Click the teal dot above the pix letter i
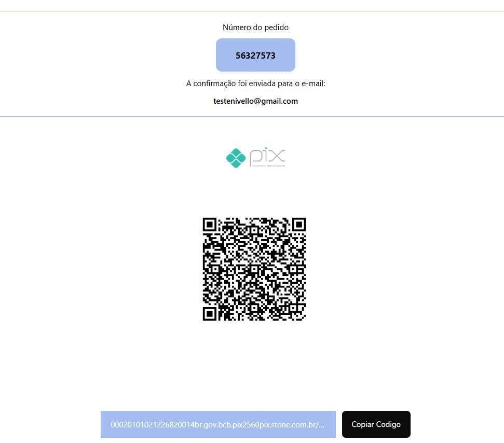The width and height of the screenshot is (504, 443). click(x=266, y=148)
